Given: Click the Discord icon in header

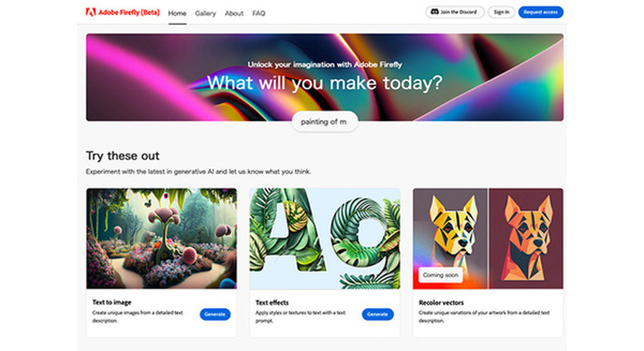Looking at the screenshot, I should coord(434,12).
